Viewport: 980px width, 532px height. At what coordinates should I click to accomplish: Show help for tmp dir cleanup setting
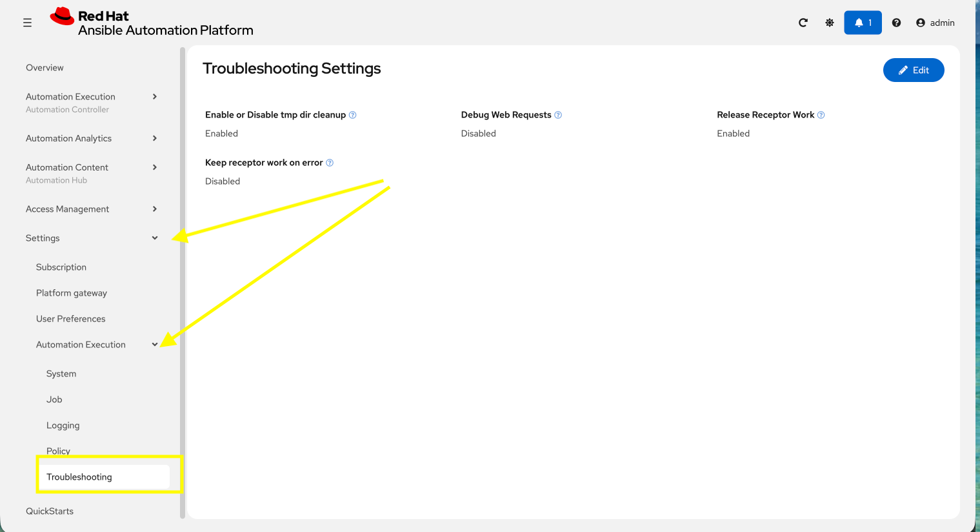[353, 114]
